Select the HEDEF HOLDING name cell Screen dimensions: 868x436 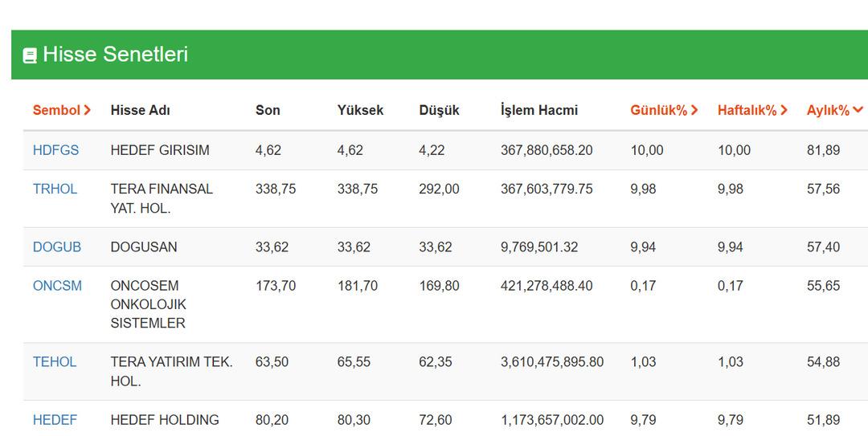(165, 420)
